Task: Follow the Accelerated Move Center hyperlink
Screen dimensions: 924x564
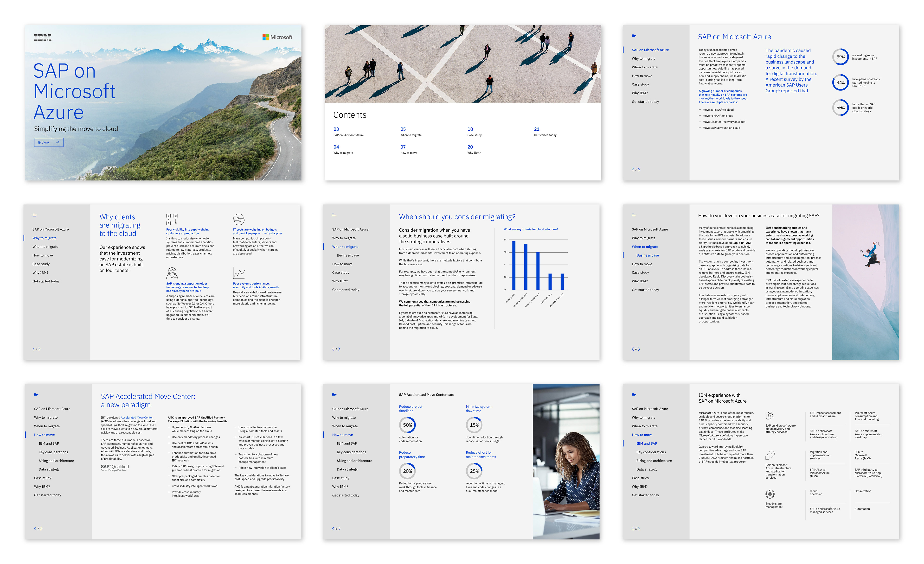Action: click(136, 418)
